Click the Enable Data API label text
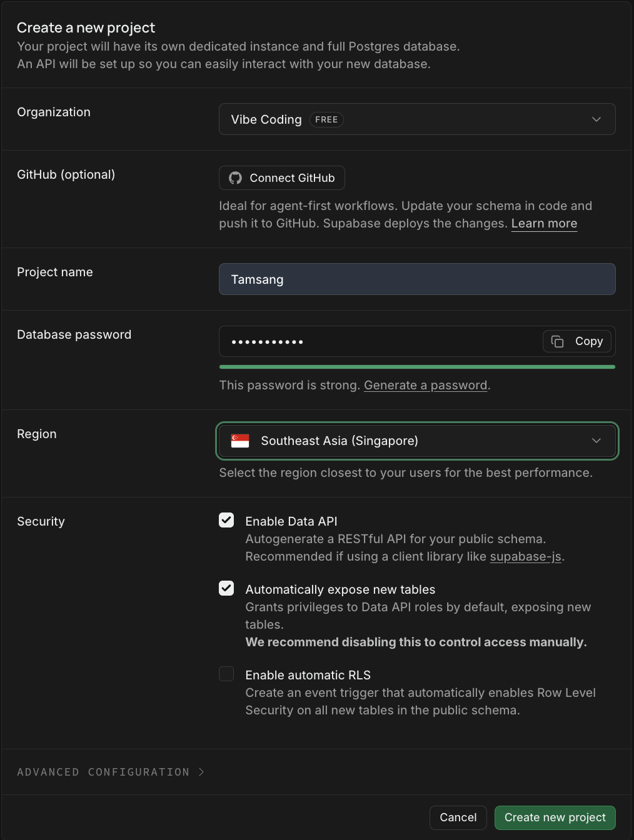 [x=291, y=521]
